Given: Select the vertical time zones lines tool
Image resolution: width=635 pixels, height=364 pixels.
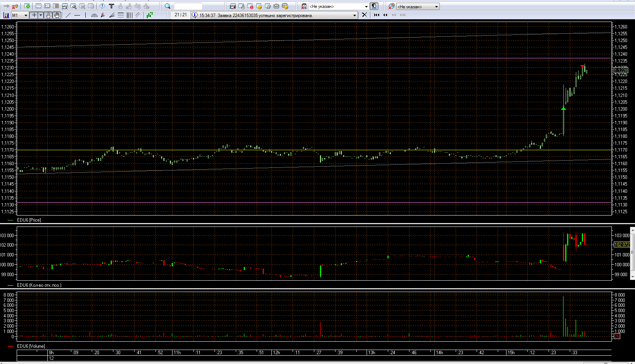Looking at the screenshot, I should tap(129, 15).
